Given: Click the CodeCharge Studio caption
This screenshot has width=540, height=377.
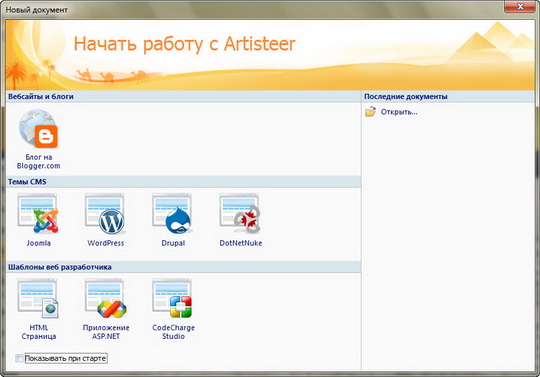Looking at the screenshot, I should (x=173, y=332).
